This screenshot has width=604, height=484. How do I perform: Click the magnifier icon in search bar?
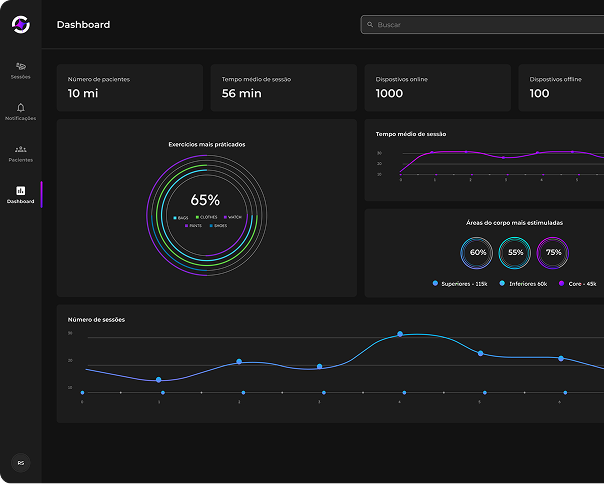pos(370,24)
